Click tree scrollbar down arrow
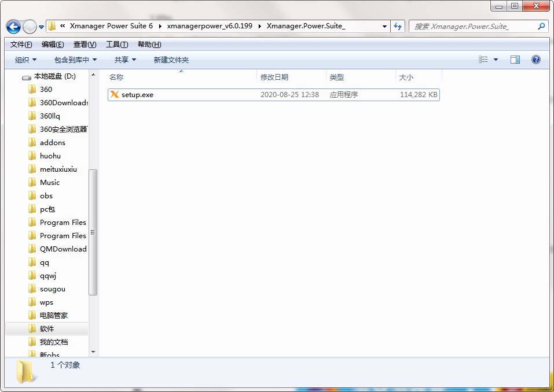 click(x=93, y=352)
